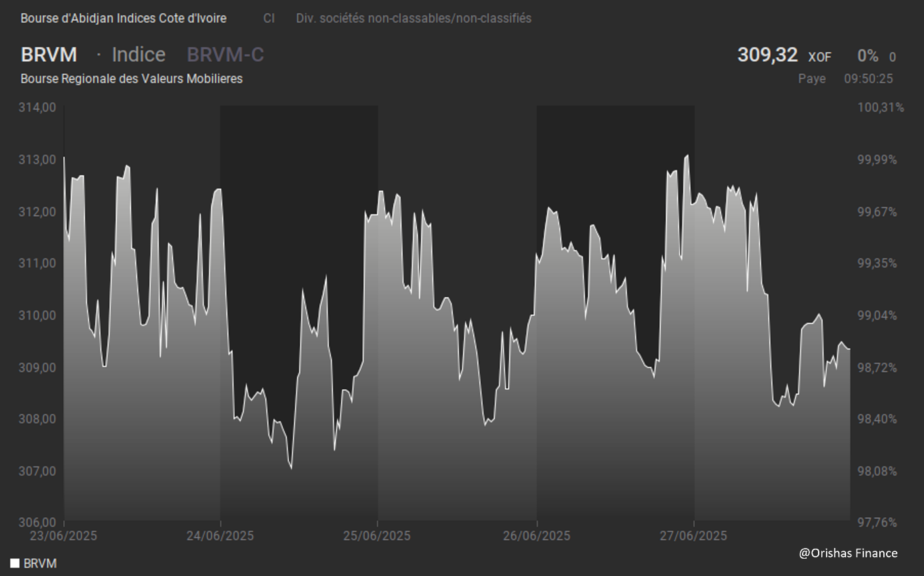Click the Indice label
Image resolution: width=924 pixels, height=576 pixels.
click(x=139, y=55)
